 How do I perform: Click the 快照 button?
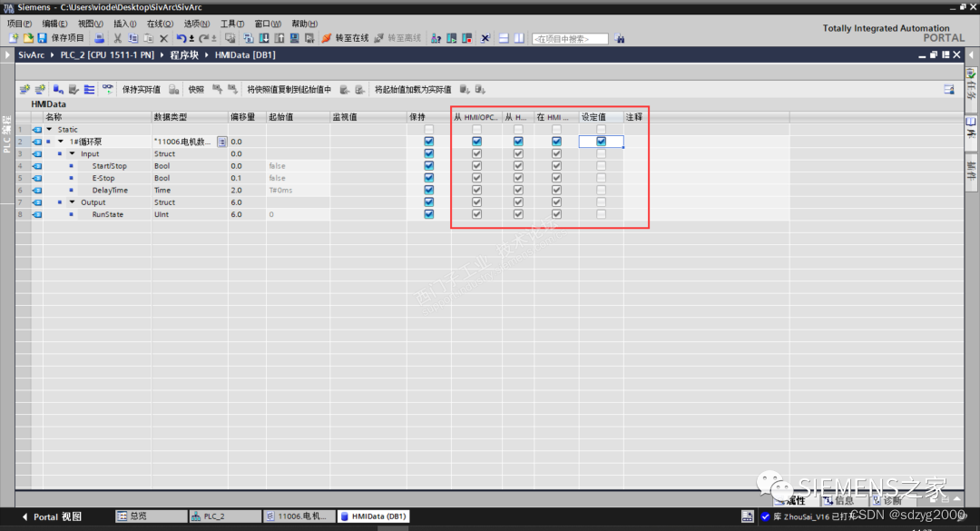point(196,90)
